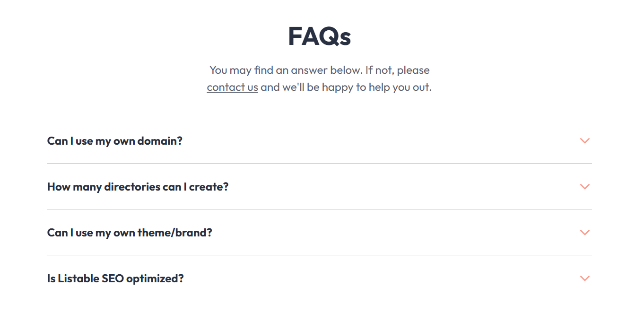Click the divider line below the directories question
The width and height of the screenshot is (644, 331).
click(x=319, y=209)
